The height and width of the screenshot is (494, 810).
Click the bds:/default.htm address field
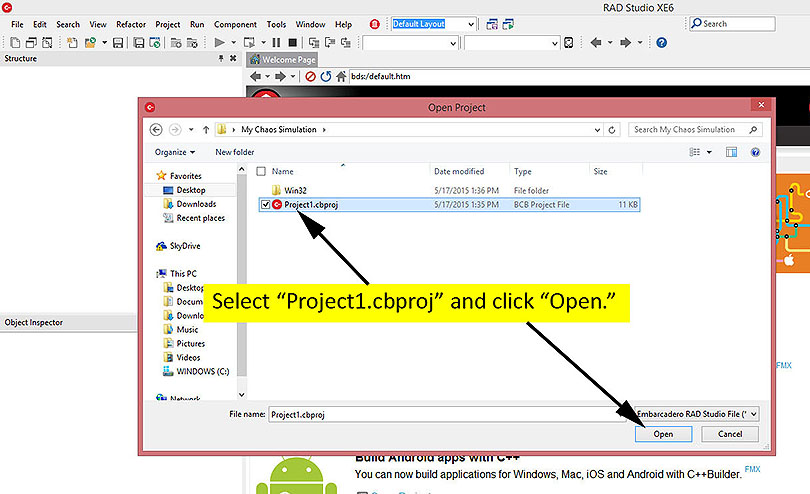(579, 76)
